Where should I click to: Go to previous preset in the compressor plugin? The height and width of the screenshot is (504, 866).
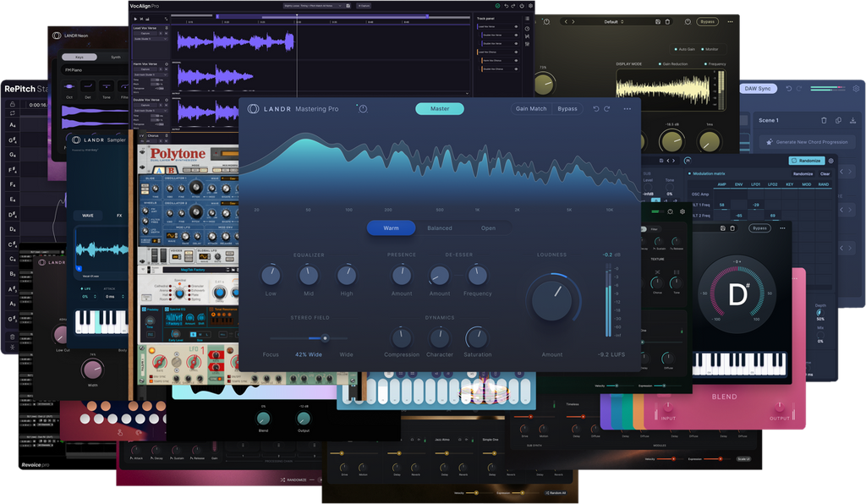click(566, 21)
